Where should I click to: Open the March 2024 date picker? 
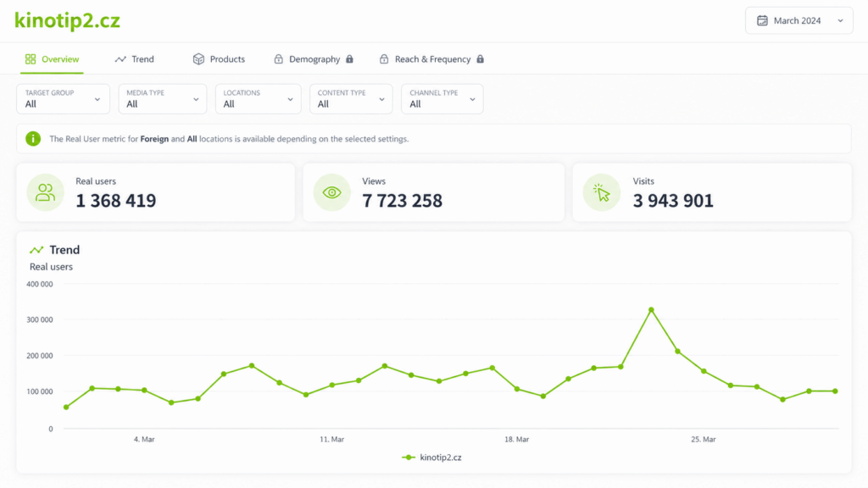click(x=798, y=20)
